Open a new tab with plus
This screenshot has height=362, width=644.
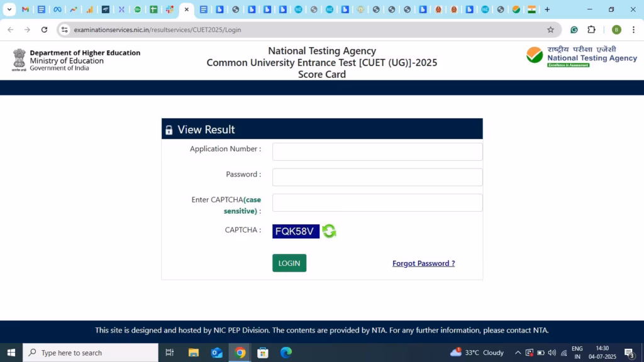(547, 9)
